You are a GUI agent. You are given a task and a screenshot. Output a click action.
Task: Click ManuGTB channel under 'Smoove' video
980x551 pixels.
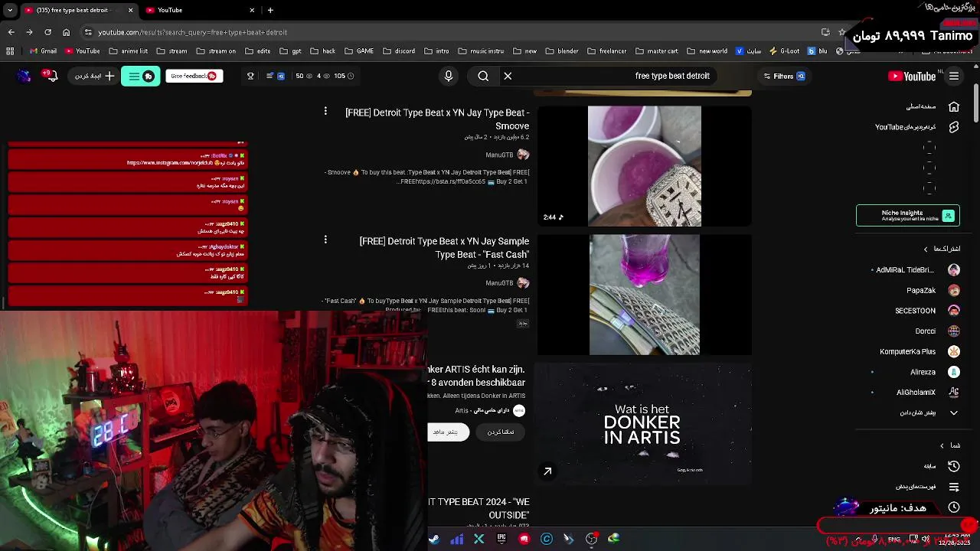point(499,155)
